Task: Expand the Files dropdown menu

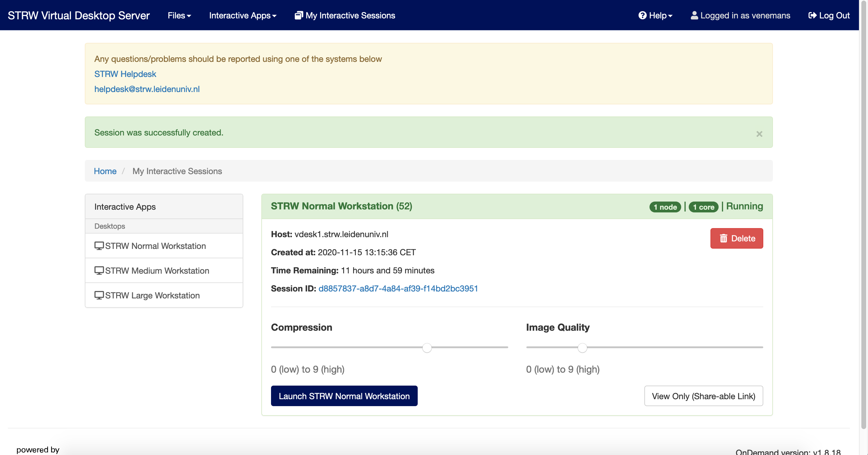Action: coord(179,15)
